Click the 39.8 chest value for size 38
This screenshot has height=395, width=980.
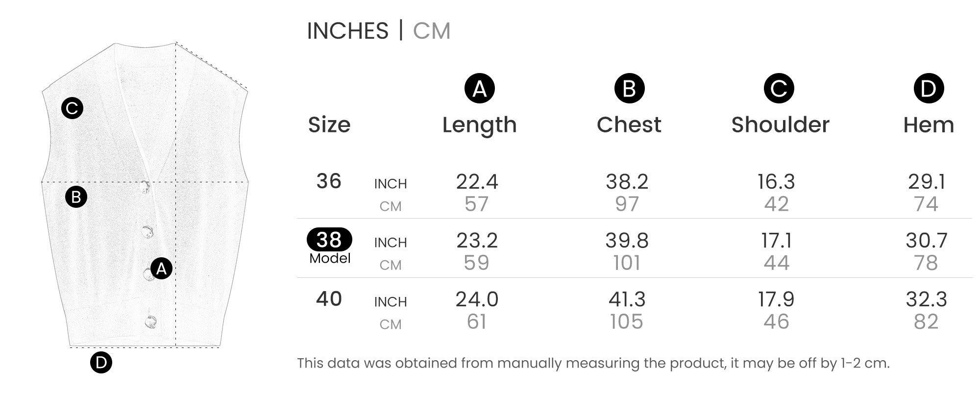coord(627,241)
